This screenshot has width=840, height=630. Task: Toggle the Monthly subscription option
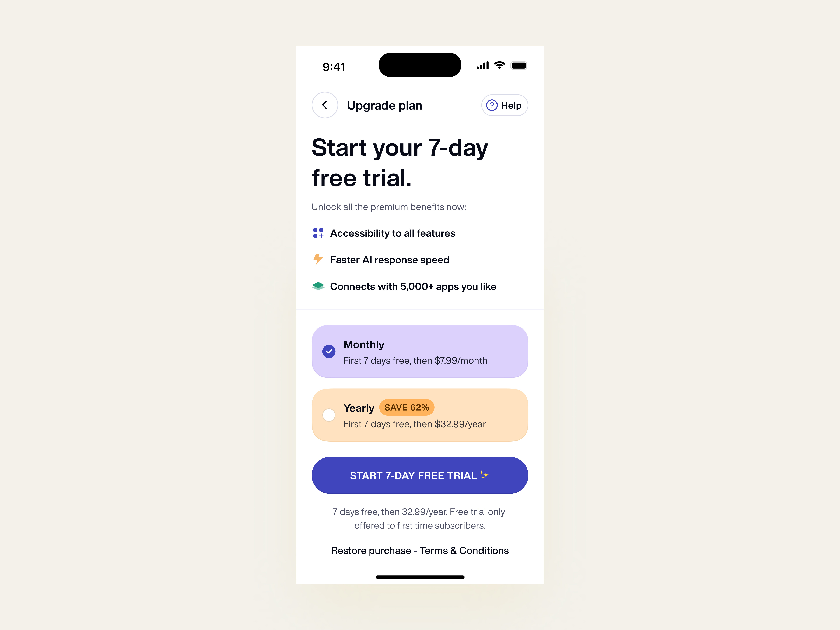point(329,351)
